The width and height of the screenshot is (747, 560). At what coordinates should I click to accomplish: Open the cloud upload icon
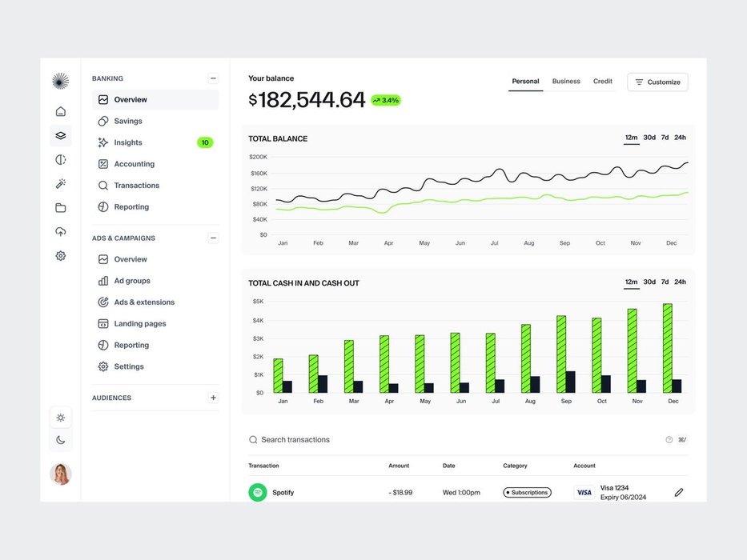tap(61, 232)
